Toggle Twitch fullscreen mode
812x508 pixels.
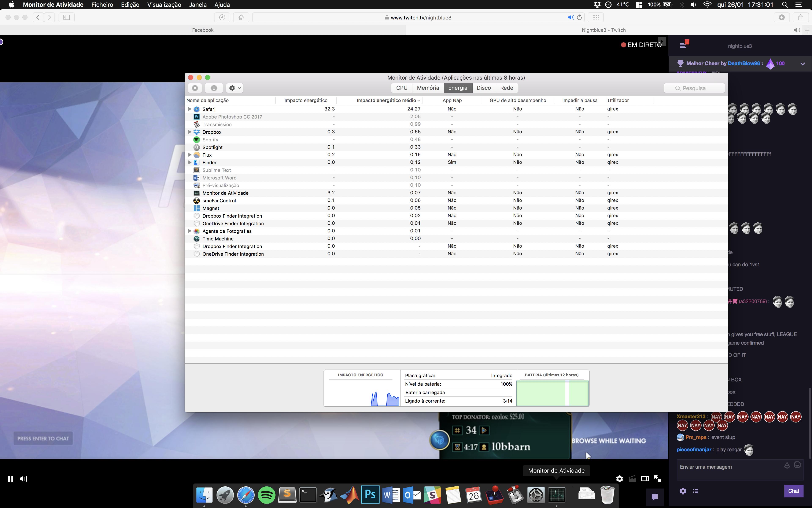pos(657,479)
